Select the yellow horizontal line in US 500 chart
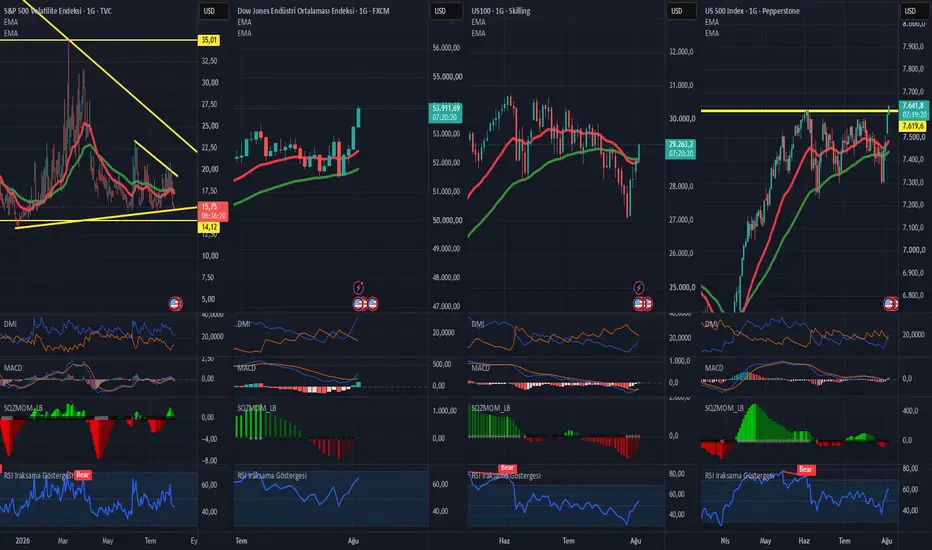Screen dimensions: 932x550 (799, 111)
